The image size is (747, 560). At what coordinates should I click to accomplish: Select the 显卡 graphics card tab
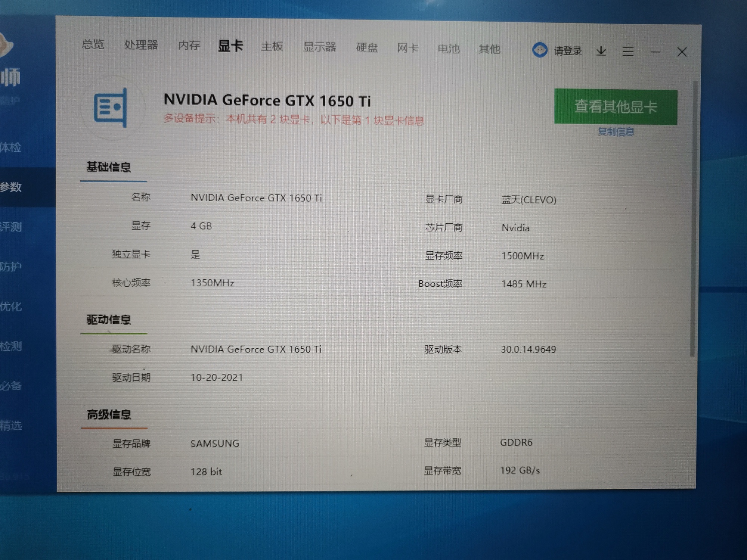click(230, 46)
